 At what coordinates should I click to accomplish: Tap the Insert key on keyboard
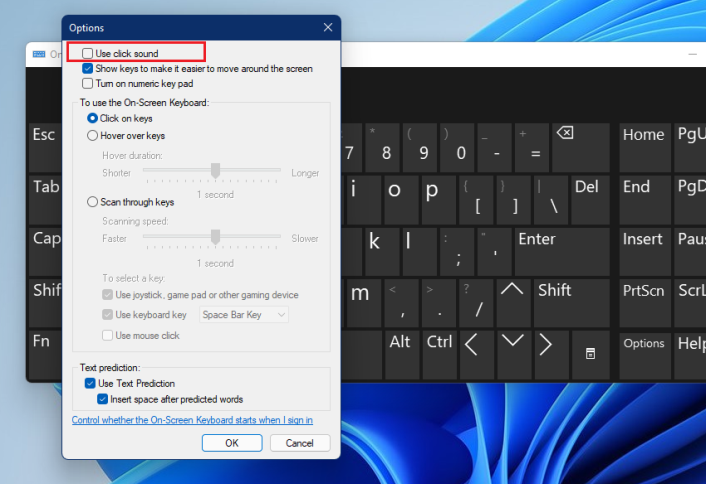click(645, 252)
